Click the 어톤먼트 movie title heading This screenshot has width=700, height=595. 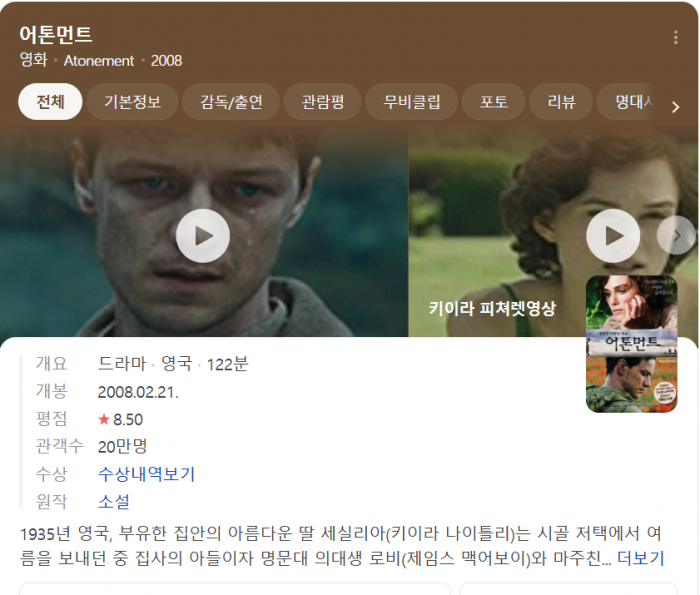[x=56, y=34]
